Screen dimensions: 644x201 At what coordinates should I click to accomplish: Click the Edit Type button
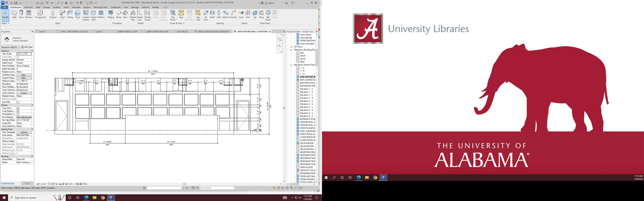[27, 47]
